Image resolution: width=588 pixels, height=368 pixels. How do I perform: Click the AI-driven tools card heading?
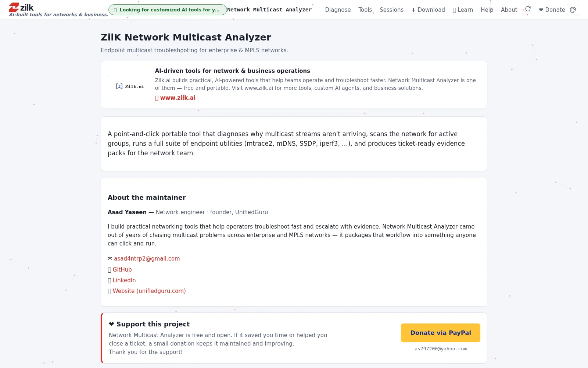pos(232,71)
